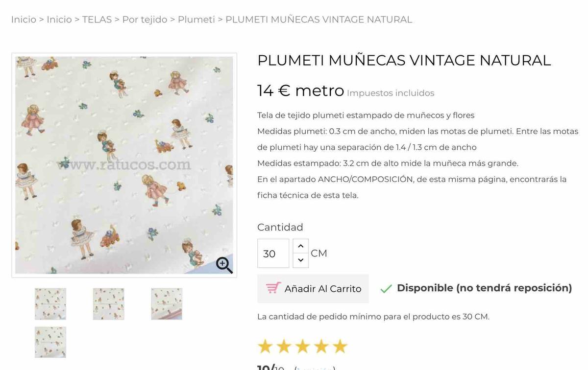
Task: Click the shopping cart icon in Añadir button
Action: 273,288
